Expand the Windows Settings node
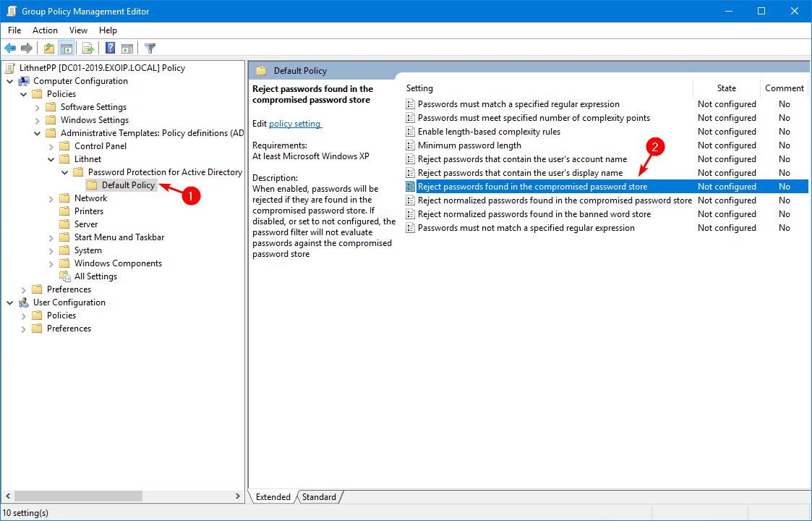Image resolution: width=812 pixels, height=521 pixels. tap(38, 120)
